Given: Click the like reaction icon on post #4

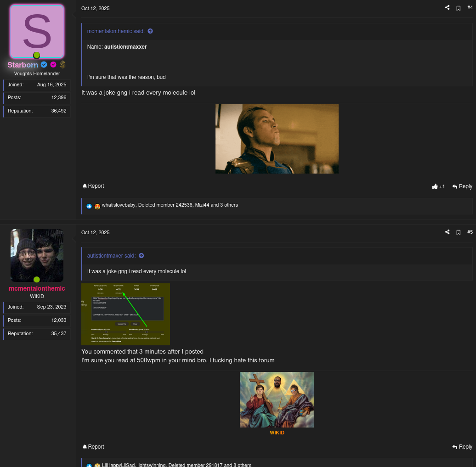Looking at the screenshot, I should coord(89,206).
